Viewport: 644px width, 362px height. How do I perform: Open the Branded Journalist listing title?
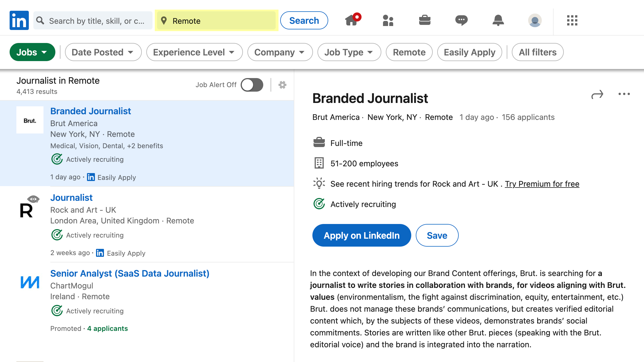90,111
